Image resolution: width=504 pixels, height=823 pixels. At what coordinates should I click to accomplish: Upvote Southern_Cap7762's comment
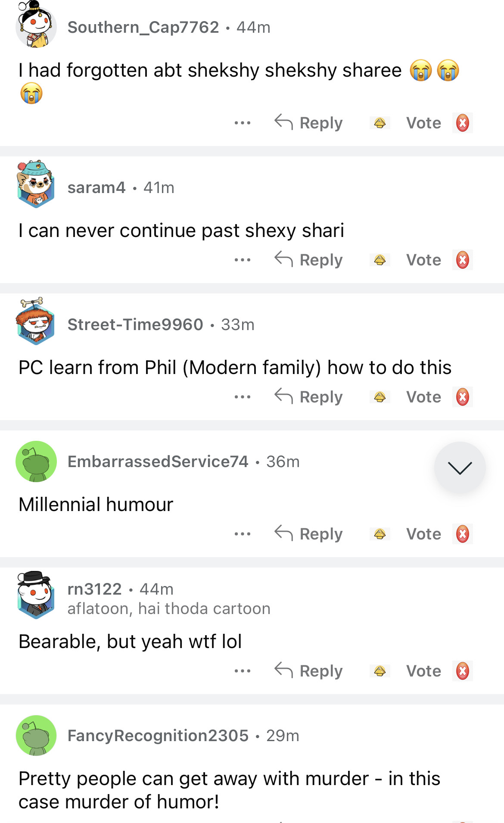click(x=380, y=123)
